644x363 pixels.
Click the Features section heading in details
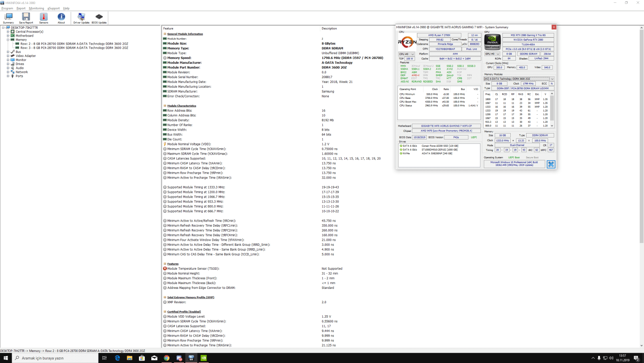pyautogui.click(x=173, y=264)
